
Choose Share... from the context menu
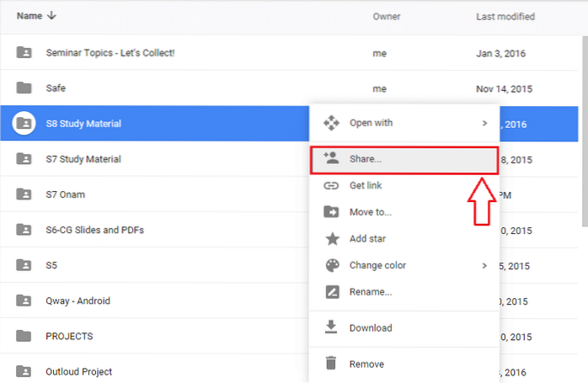click(366, 158)
